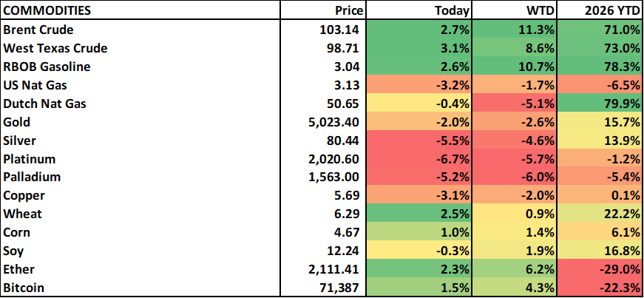Select Bitcoin -22.3% cell

[599, 287]
